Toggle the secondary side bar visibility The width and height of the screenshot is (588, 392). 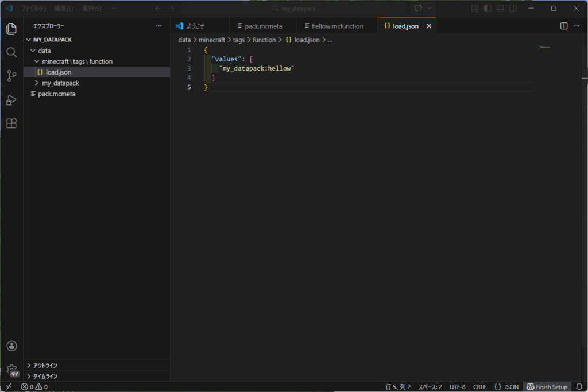(x=513, y=9)
